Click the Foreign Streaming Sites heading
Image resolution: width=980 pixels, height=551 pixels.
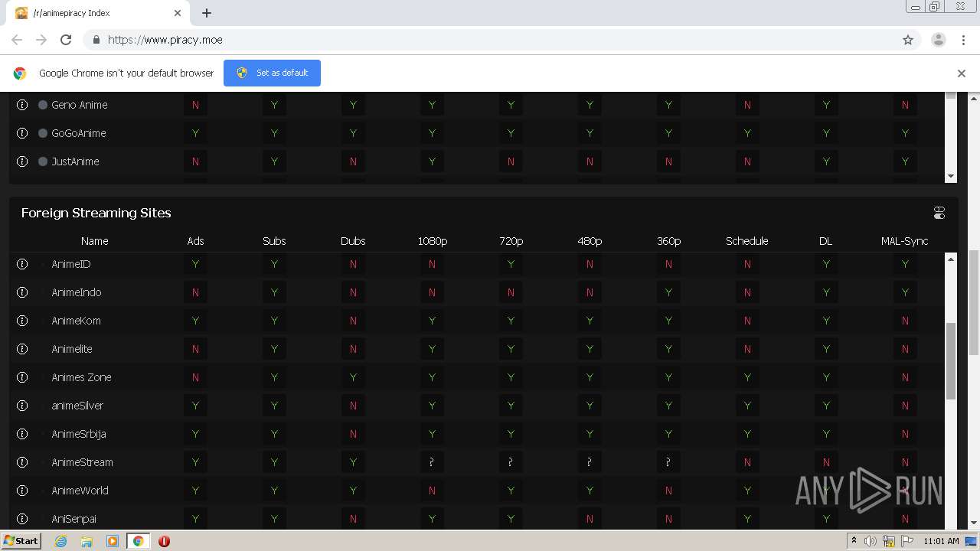coord(96,213)
